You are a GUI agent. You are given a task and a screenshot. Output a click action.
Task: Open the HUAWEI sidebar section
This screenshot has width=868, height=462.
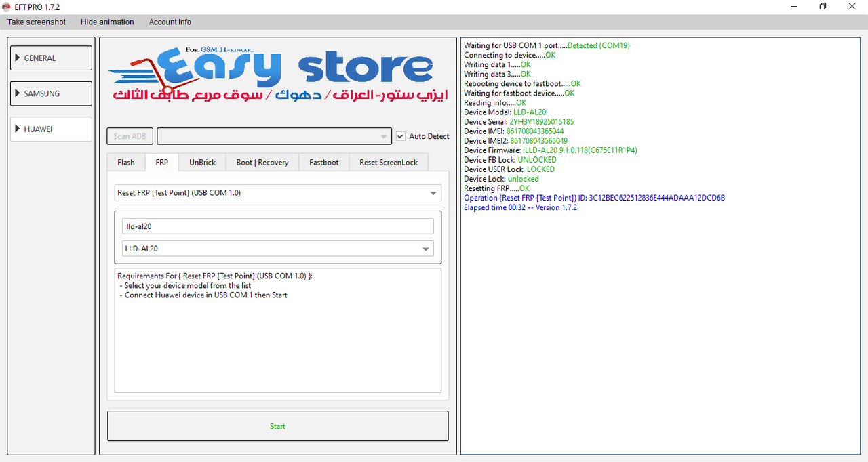tap(52, 129)
